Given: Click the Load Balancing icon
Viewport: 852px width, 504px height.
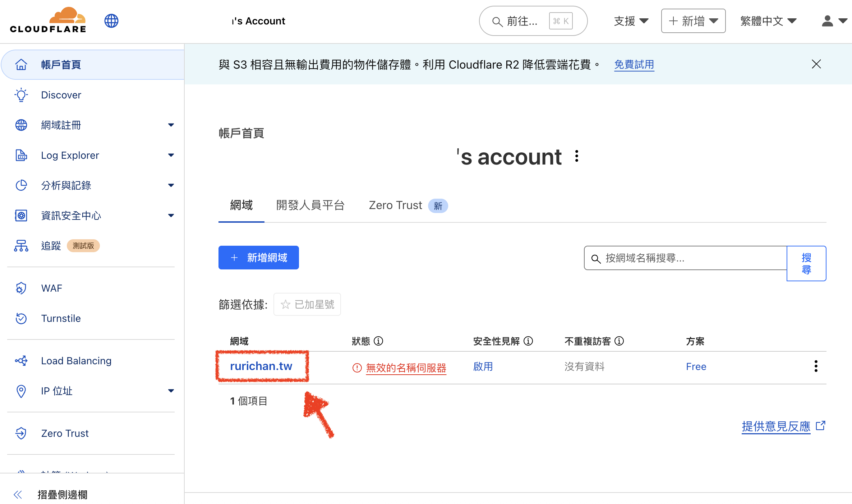Looking at the screenshot, I should click(x=21, y=361).
